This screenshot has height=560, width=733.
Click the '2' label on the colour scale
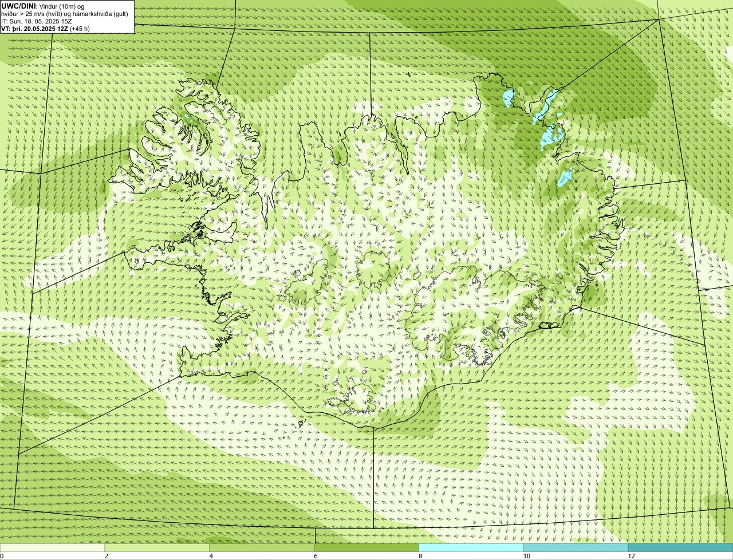[107, 556]
